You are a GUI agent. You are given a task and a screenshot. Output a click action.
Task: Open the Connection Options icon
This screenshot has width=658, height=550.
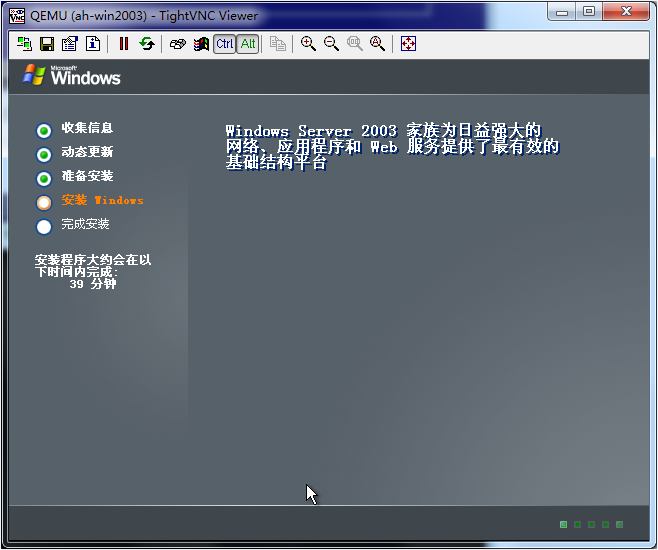point(69,44)
